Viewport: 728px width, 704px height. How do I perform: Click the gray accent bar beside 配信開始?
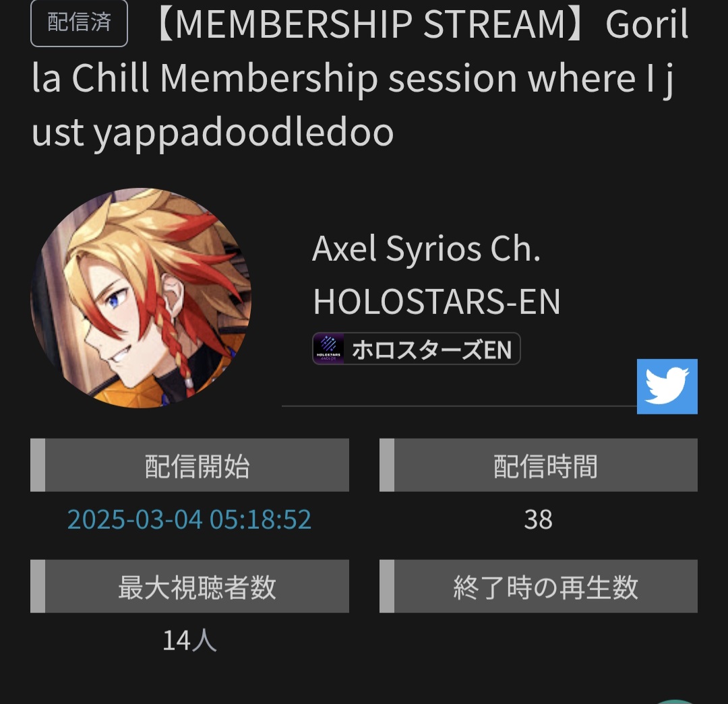coord(38,465)
